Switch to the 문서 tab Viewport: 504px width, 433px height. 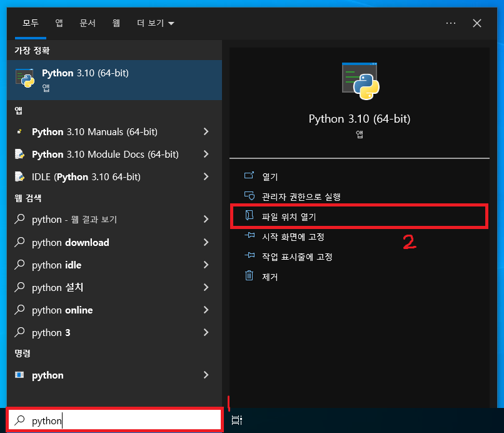point(88,23)
